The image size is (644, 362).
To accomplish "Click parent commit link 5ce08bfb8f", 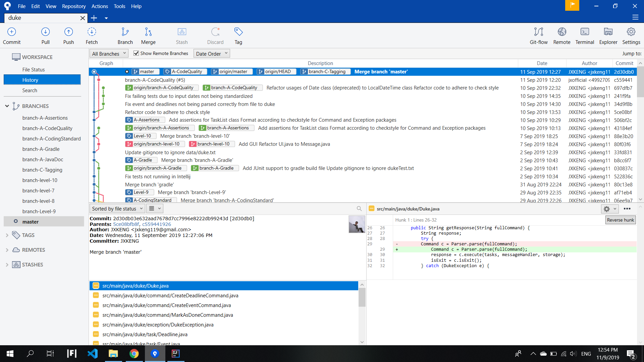I will [x=126, y=224].
